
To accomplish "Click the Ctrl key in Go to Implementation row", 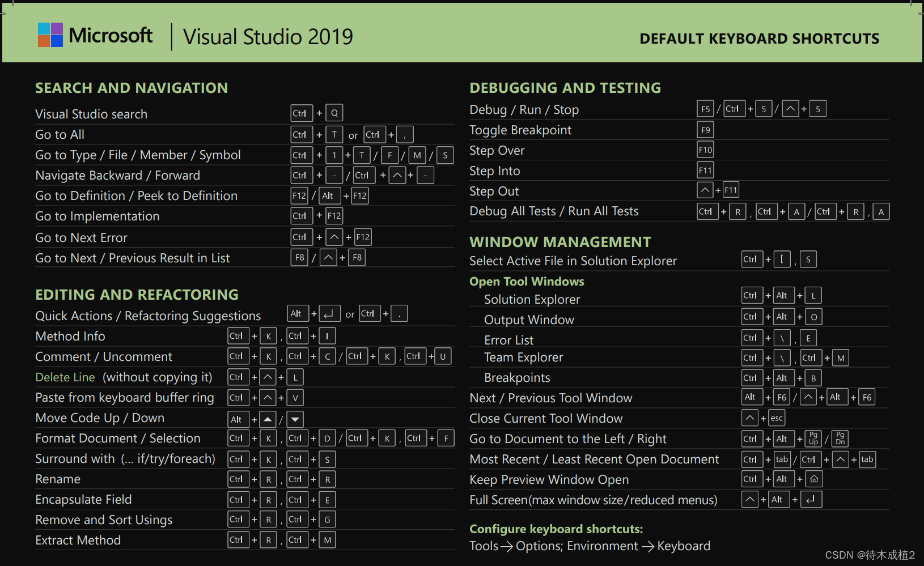I will 302,216.
